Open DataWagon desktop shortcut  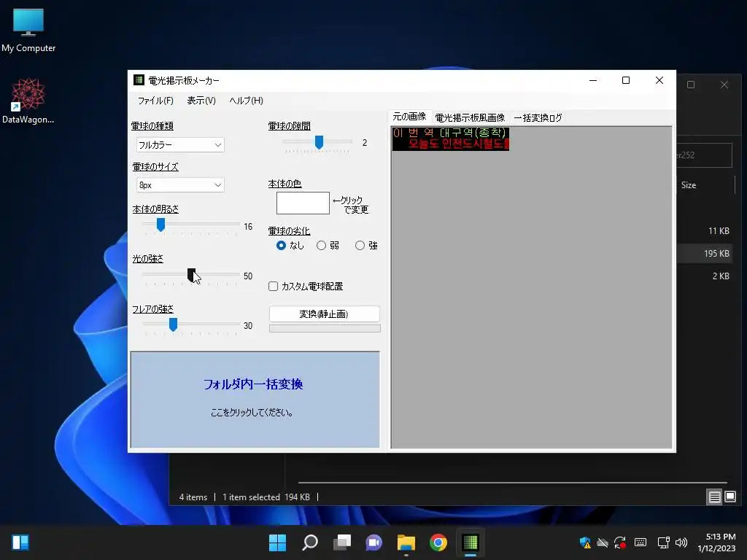point(28,101)
